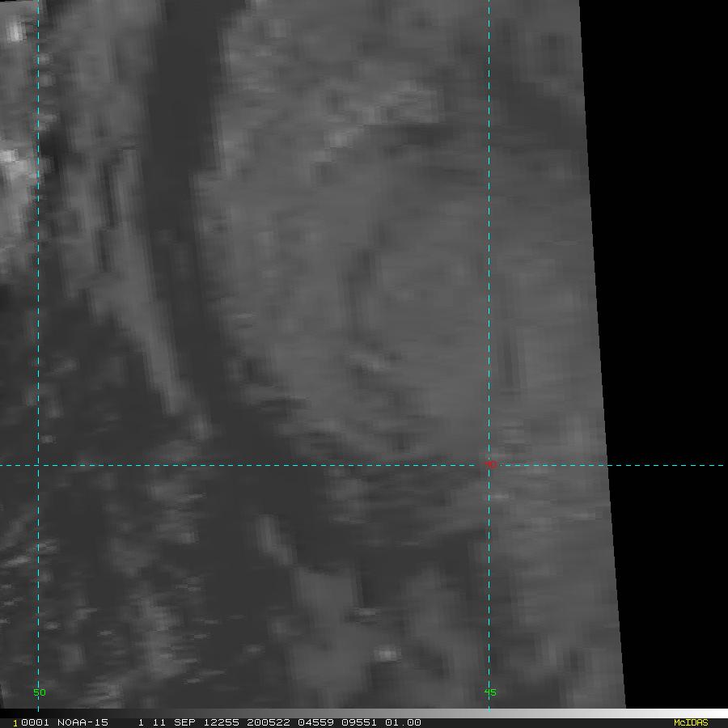728x728 pixels.
Task: Click the red 40 latitude label
Action: pyautogui.click(x=490, y=464)
